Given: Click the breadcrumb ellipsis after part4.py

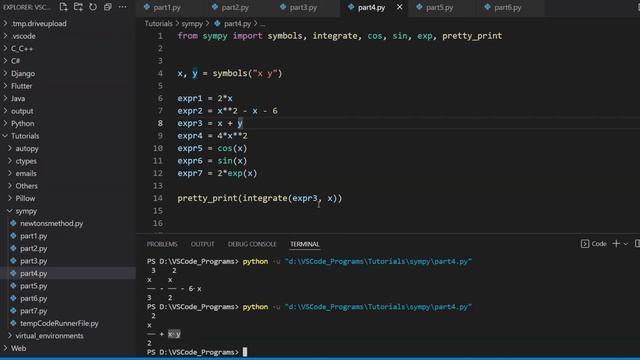Looking at the screenshot, I should point(262,24).
